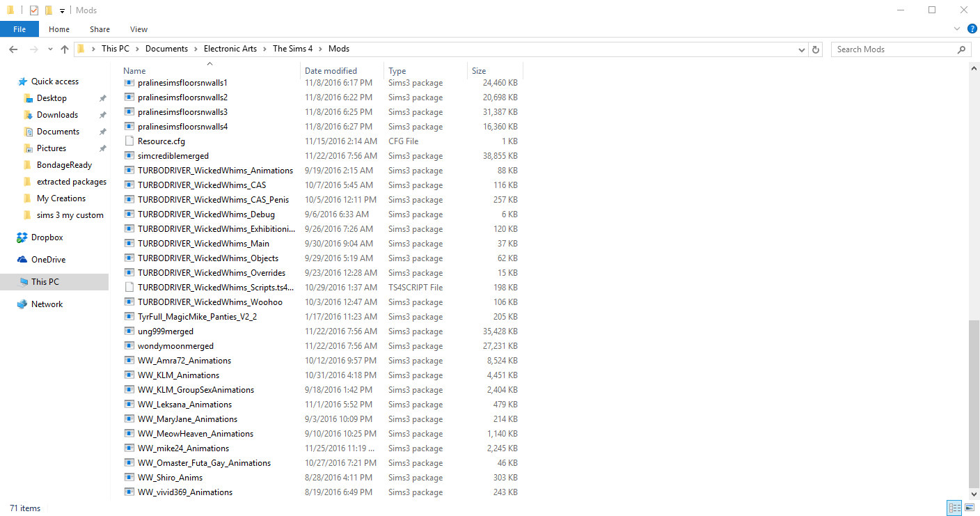Click the package icon of WW_KLM_Animations
The height and width of the screenshot is (516, 980).
(x=129, y=375)
